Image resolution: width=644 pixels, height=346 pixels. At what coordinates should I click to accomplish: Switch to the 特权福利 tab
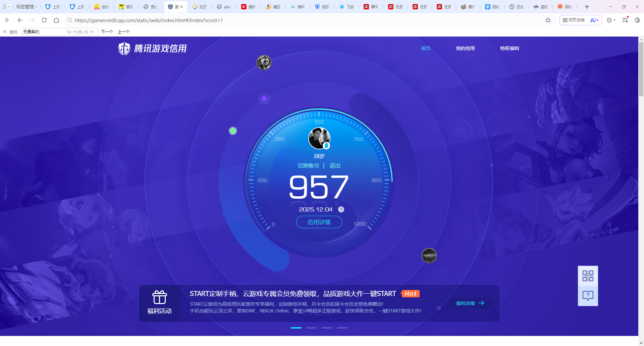click(509, 48)
